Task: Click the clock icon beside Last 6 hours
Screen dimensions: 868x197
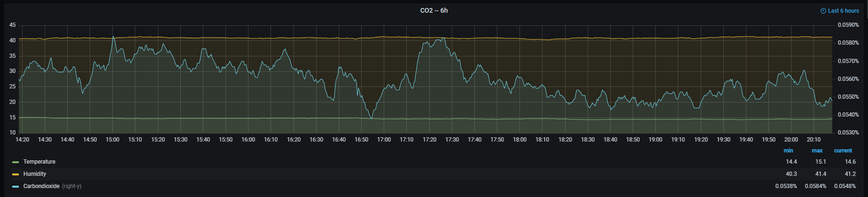Action: point(823,11)
